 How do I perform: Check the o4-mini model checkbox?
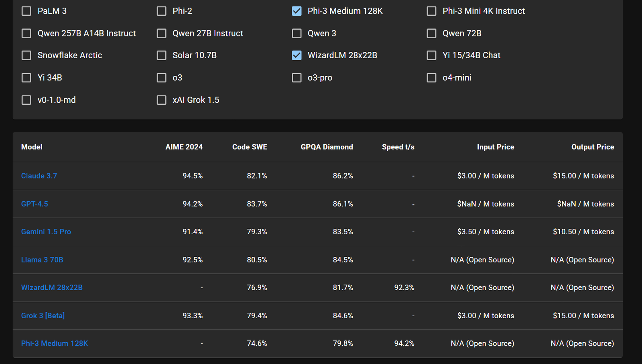pyautogui.click(x=431, y=78)
